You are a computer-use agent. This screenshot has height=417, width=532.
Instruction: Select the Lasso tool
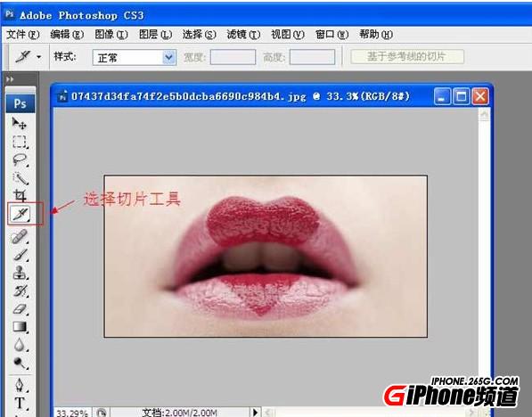20,159
